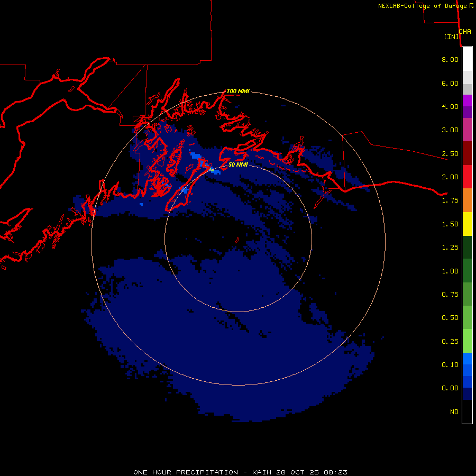Screen dimensions: 476x476
Task: Click the OHA product label
Action: [465, 32]
